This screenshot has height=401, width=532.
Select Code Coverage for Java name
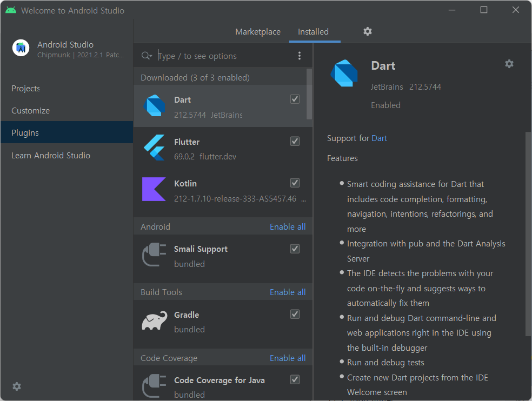[x=219, y=380]
